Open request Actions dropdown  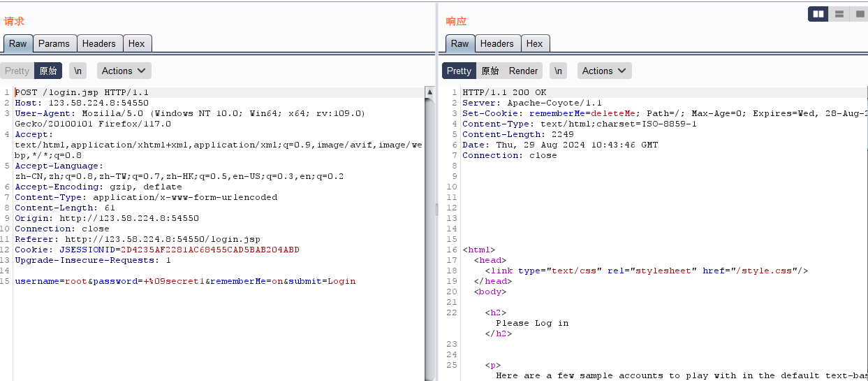coord(124,71)
